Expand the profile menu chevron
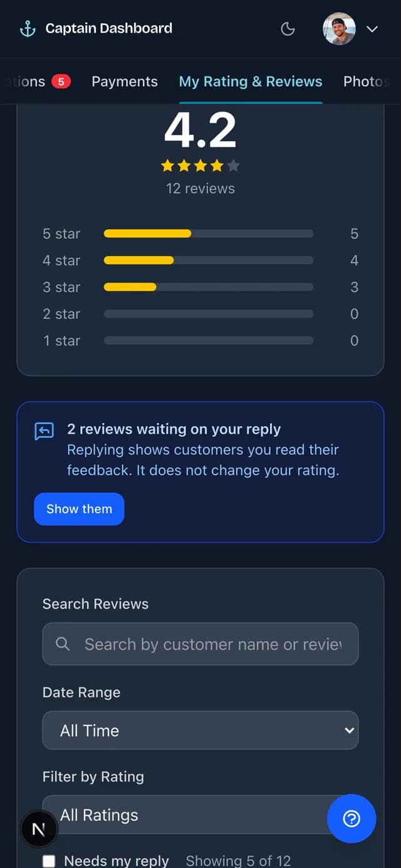This screenshot has height=868, width=401. click(x=372, y=29)
